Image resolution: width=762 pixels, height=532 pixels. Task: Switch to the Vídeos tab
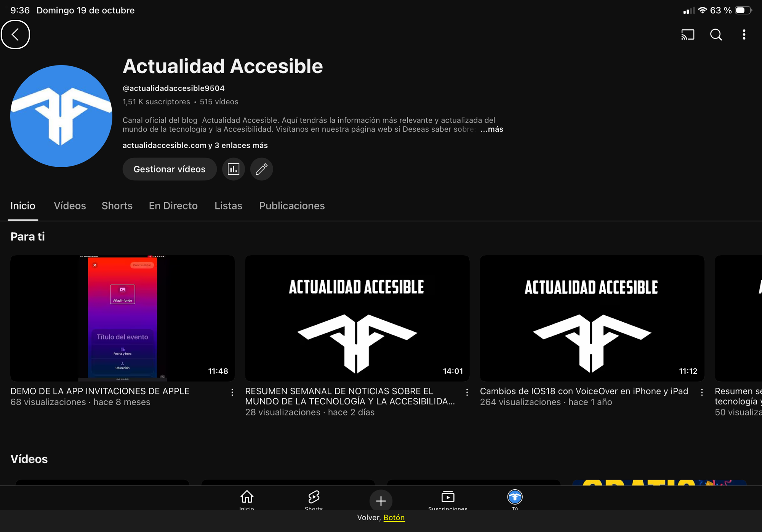point(70,206)
